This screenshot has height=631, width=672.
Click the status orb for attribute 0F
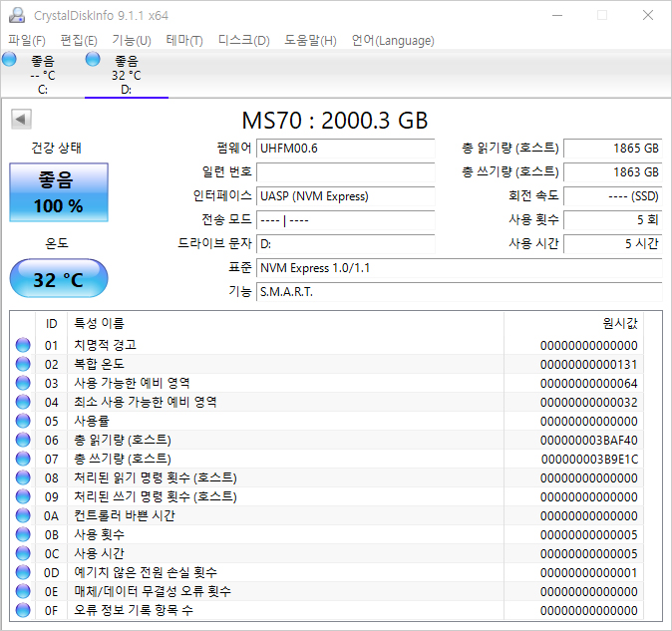23,610
